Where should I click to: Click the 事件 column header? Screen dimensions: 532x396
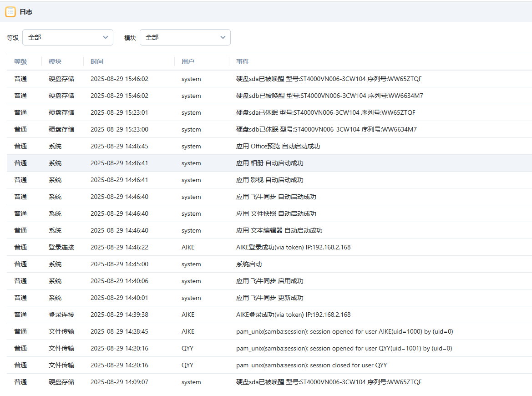[x=243, y=61]
